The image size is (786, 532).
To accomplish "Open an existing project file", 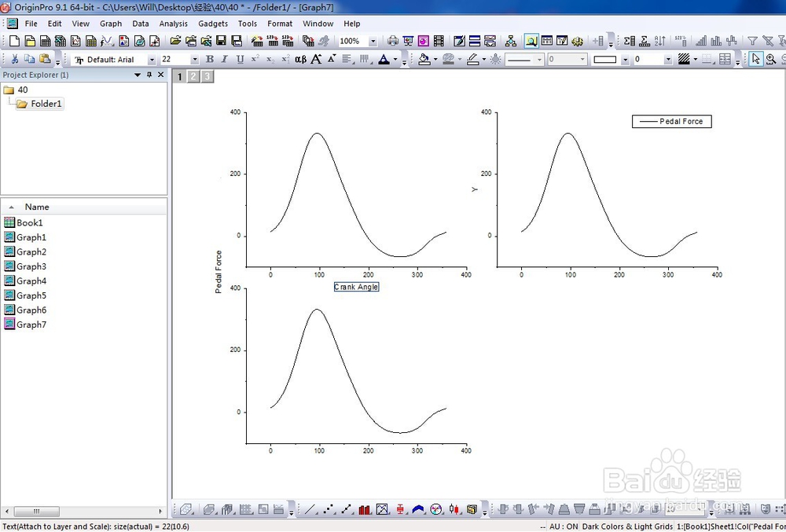I will pyautogui.click(x=175, y=41).
